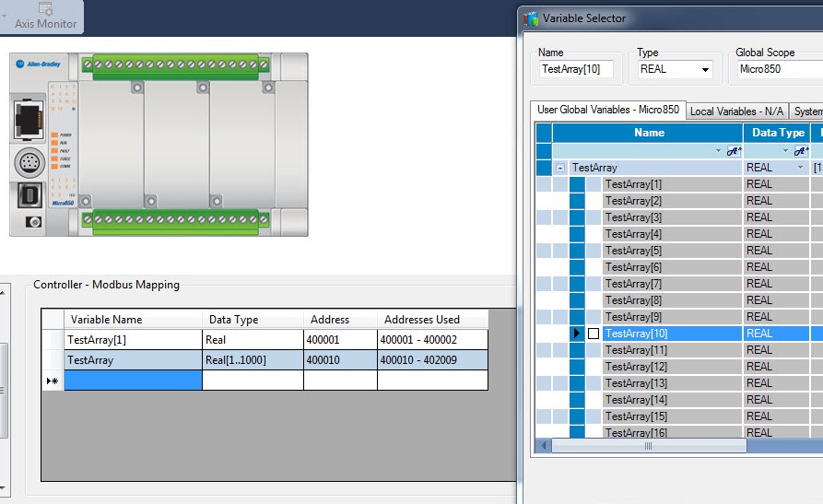
Task: Click the Variable Selector window icon
Action: pos(531,18)
